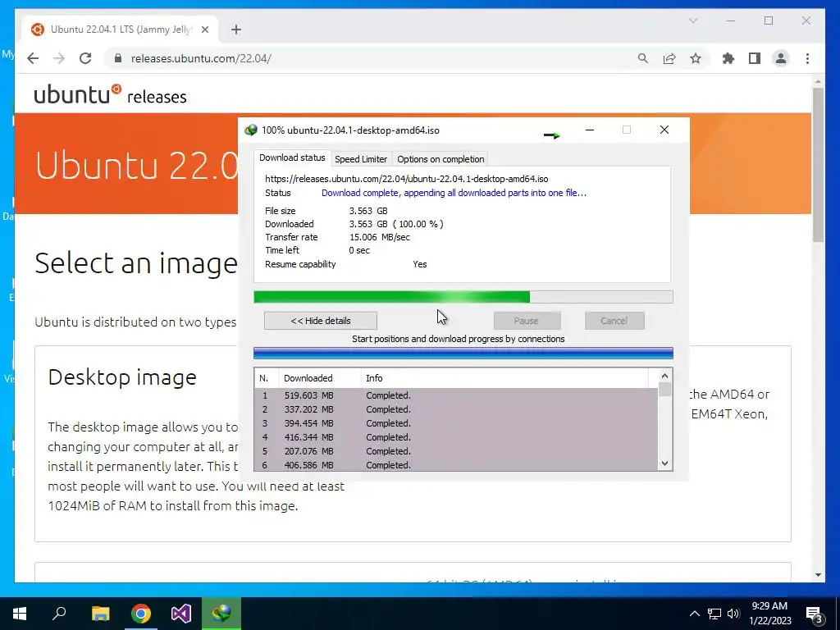This screenshot has width=840, height=630.
Task: Click the Hide details button
Action: tap(321, 321)
